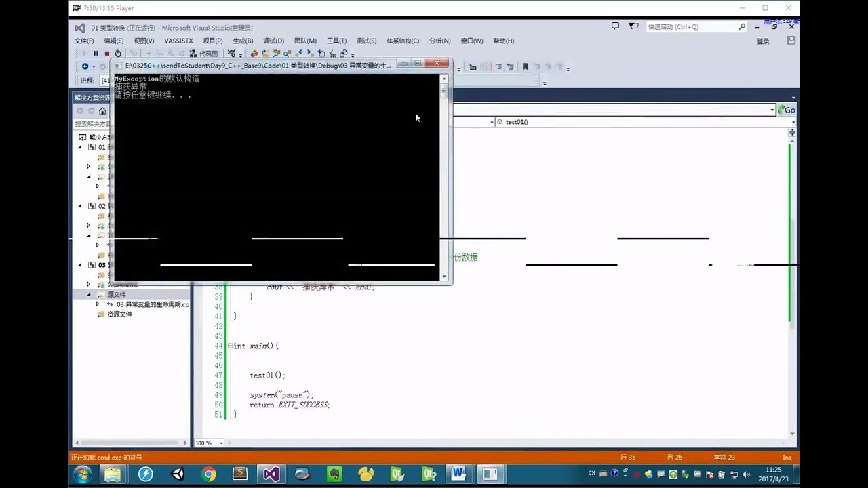
Task: Click the system("pause") line in code
Action: pyautogui.click(x=281, y=395)
